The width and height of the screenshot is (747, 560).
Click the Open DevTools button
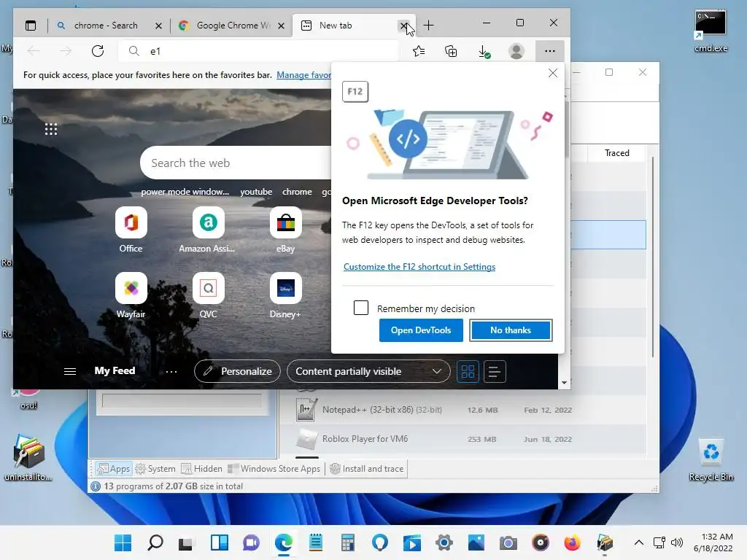(421, 330)
